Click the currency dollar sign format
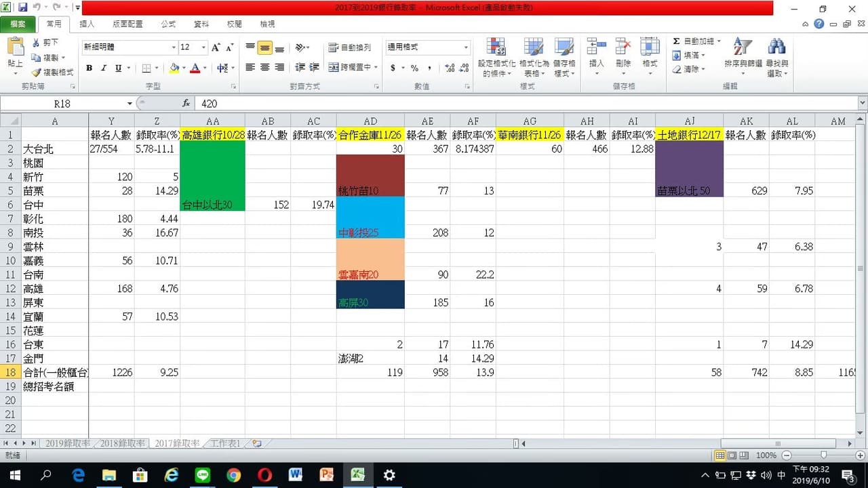This screenshot has width=868, height=488. click(x=393, y=68)
